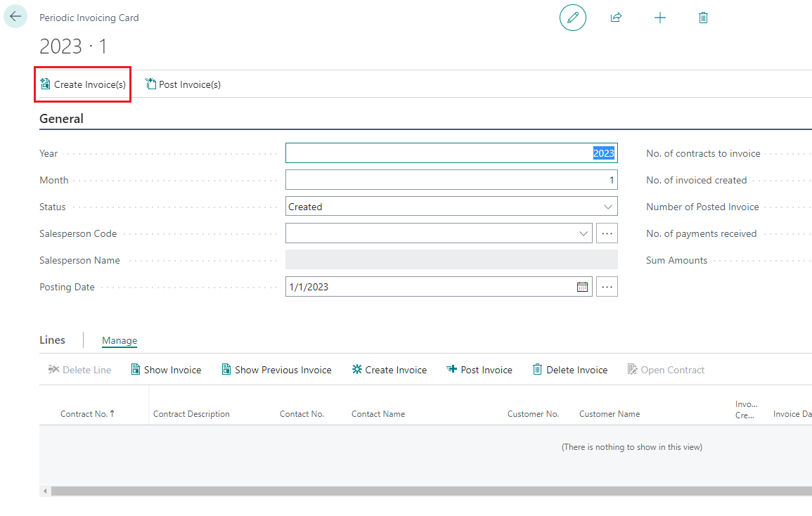Click Create Invoice(s) action
The height and width of the screenshot is (516, 812).
(x=83, y=84)
